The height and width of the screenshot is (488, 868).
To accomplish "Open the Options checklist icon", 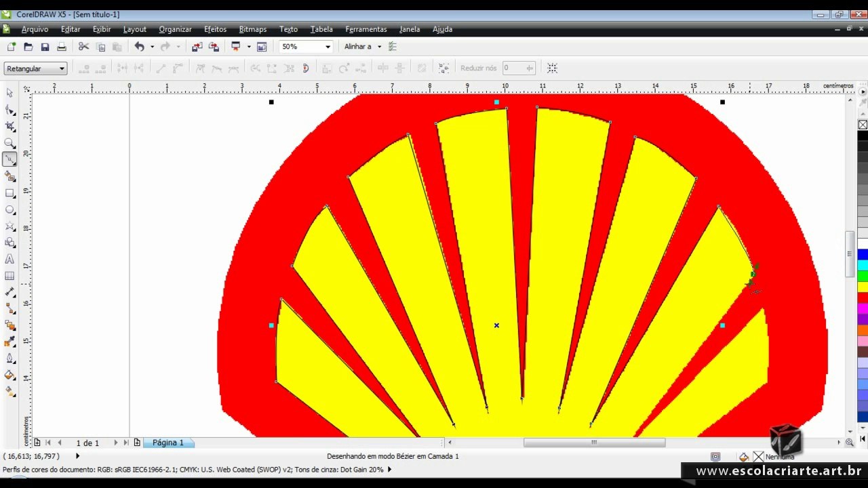I will click(x=393, y=47).
